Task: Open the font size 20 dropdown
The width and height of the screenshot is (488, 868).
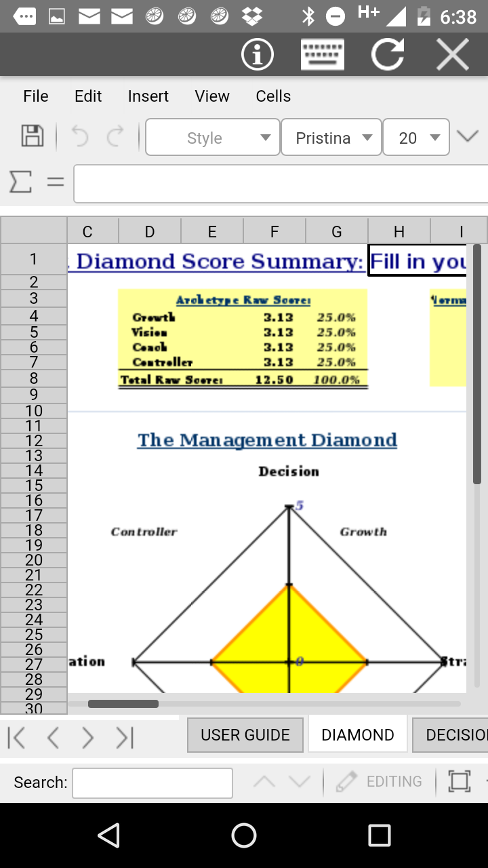Action: click(x=416, y=138)
